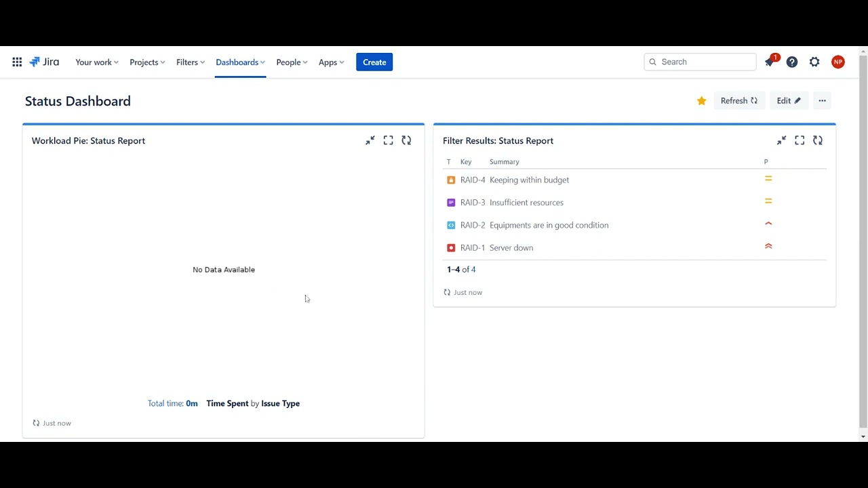Viewport: 868px width, 488px height.
Task: Click the RAID-2 high priority icon
Action: (768, 224)
